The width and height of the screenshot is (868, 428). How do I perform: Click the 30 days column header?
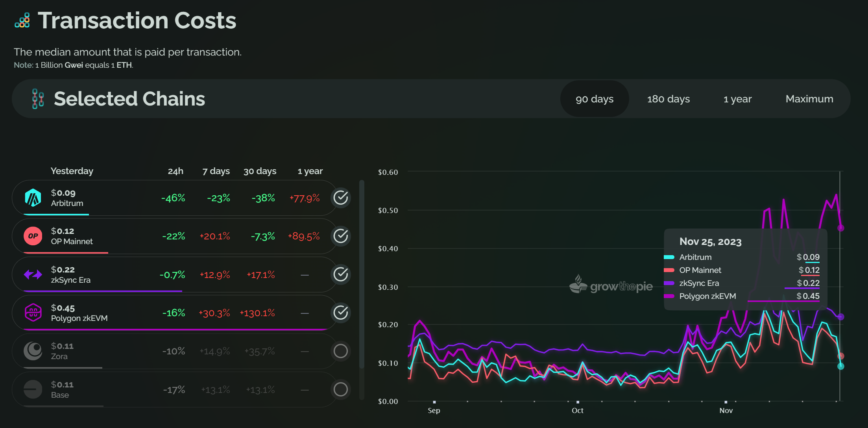coord(260,171)
